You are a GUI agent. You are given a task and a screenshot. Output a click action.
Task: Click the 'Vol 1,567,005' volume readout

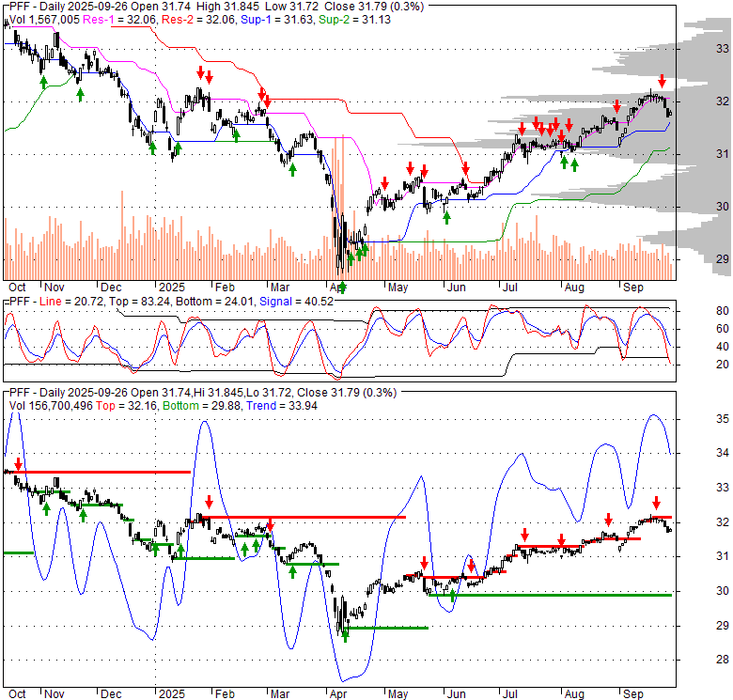[44, 20]
